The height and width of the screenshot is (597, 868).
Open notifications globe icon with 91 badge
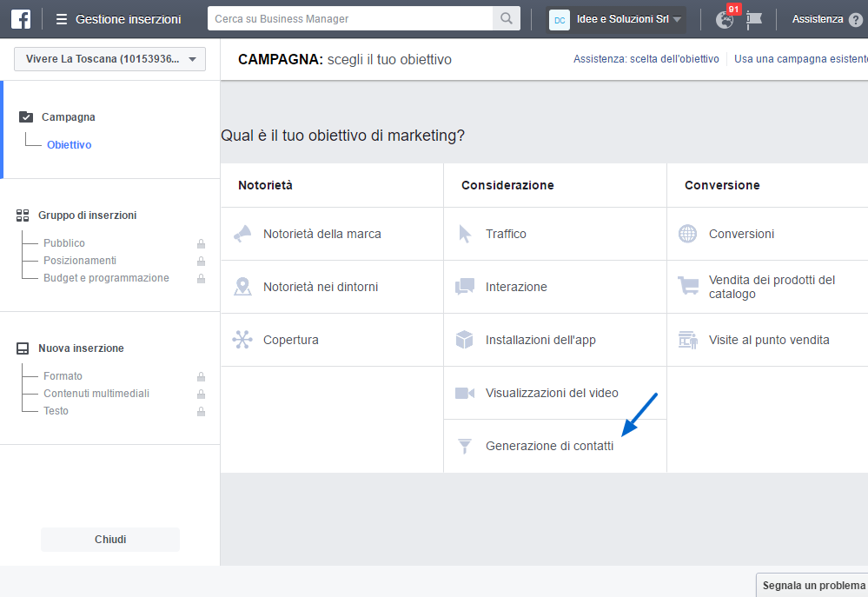click(x=725, y=19)
